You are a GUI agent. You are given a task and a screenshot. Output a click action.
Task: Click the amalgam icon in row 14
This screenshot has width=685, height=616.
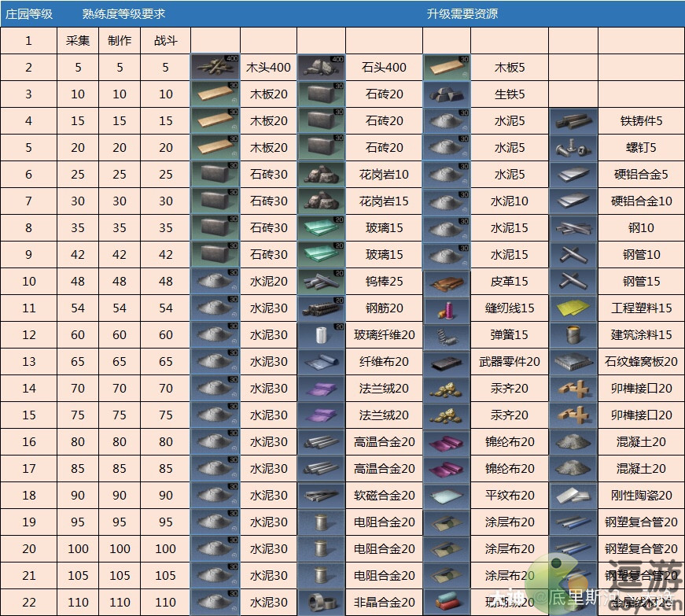[447, 388]
